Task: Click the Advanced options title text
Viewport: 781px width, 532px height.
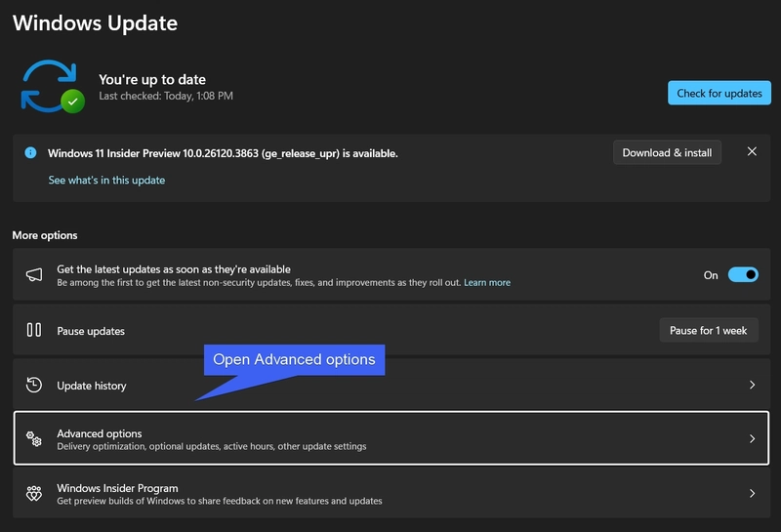Action: 100,433
